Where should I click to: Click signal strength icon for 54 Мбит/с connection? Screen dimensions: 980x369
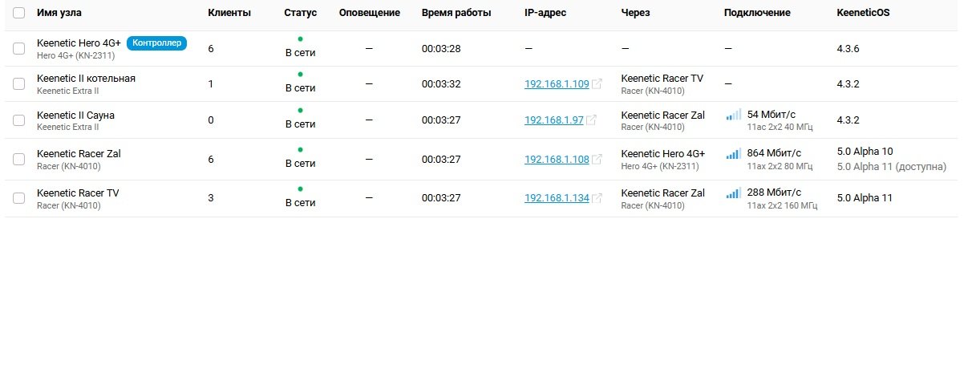pos(734,115)
